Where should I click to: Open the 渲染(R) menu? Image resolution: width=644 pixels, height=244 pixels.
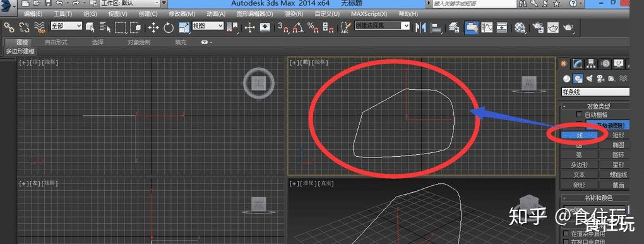(x=294, y=13)
